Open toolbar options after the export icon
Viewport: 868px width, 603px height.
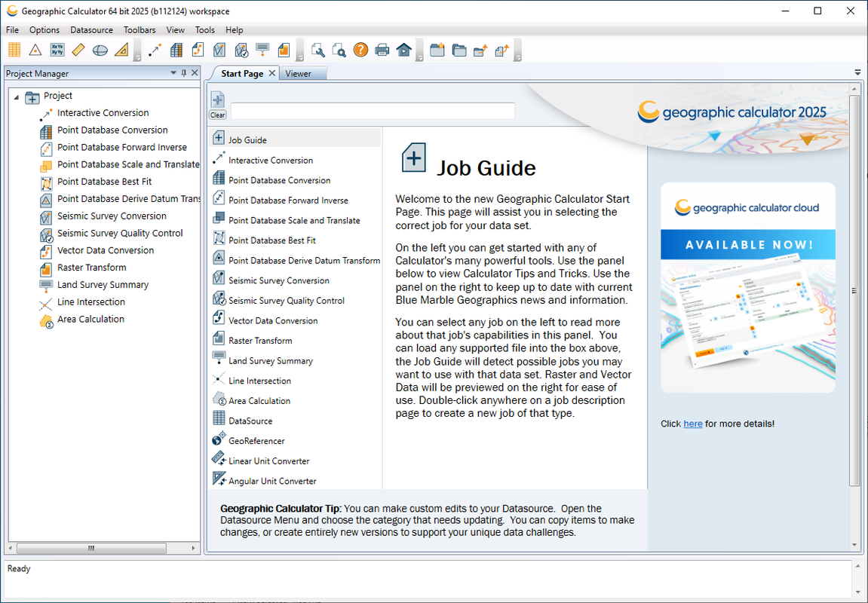tap(518, 51)
